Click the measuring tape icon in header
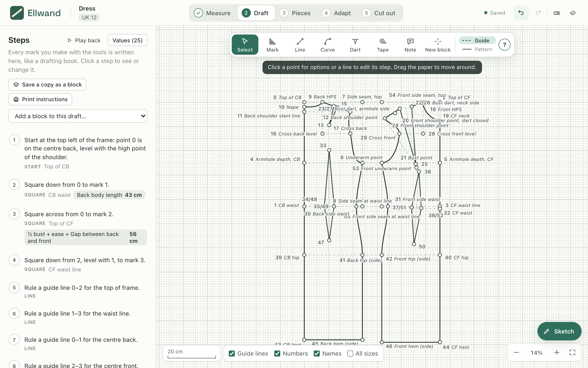Image resolution: width=588 pixels, height=368 pixels. click(x=557, y=13)
